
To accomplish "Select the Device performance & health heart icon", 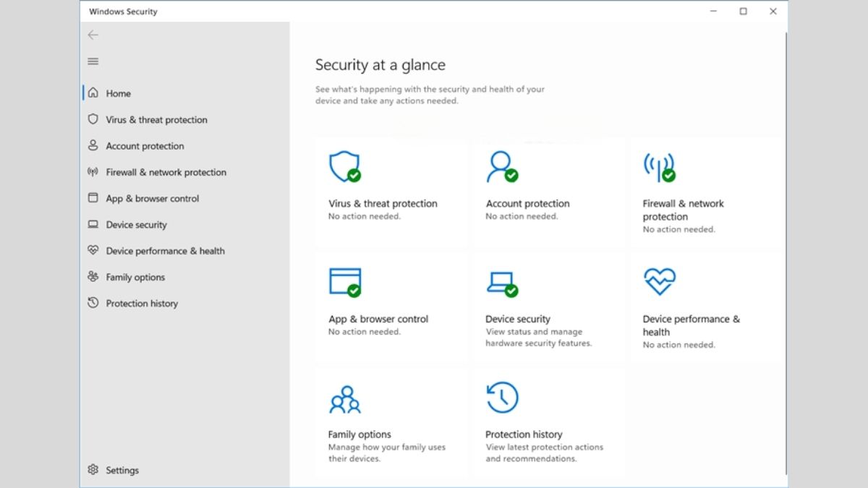I will pyautogui.click(x=659, y=281).
